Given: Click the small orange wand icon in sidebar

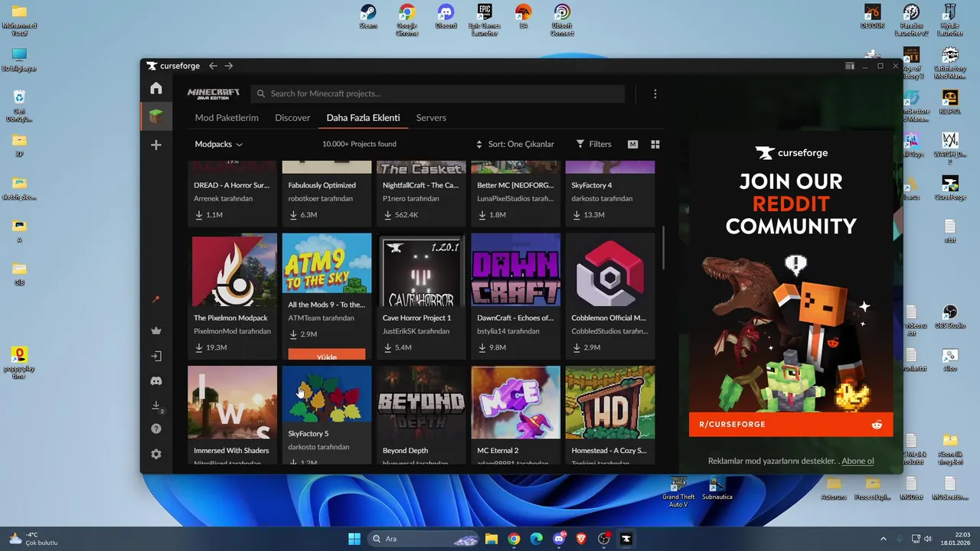Looking at the screenshot, I should pyautogui.click(x=156, y=299).
